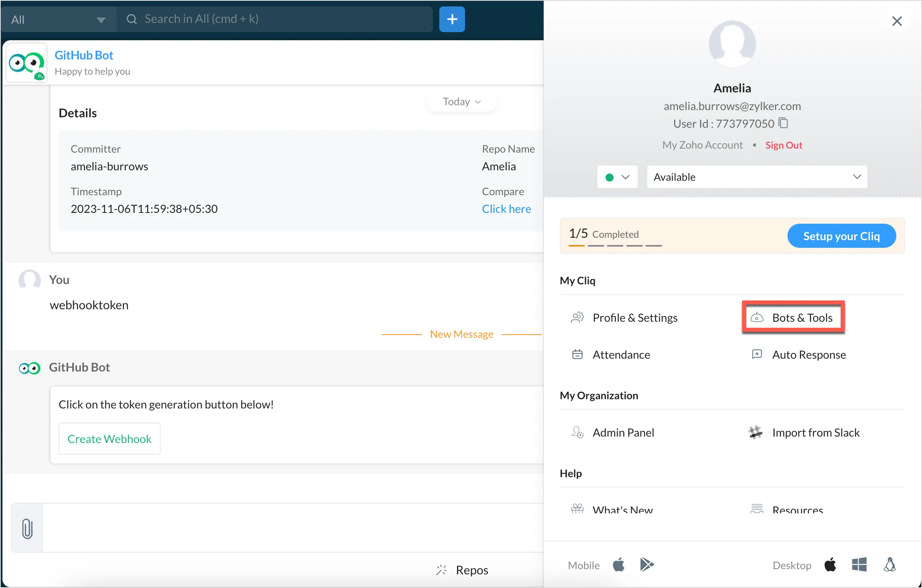Image resolution: width=922 pixels, height=588 pixels.
Task: Open the Available status message dropdown
Action: [x=757, y=177]
